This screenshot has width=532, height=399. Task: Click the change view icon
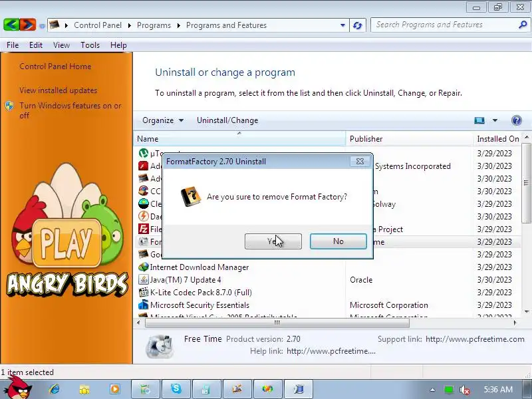click(479, 120)
